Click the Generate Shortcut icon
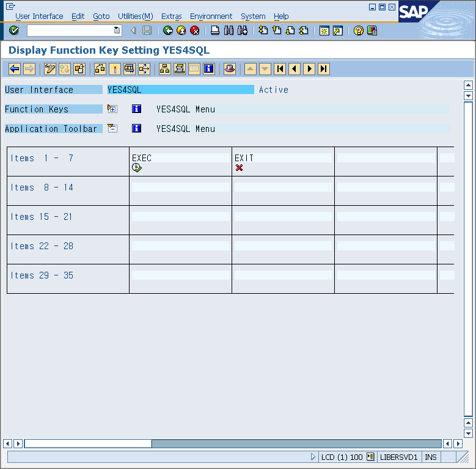 click(x=338, y=31)
